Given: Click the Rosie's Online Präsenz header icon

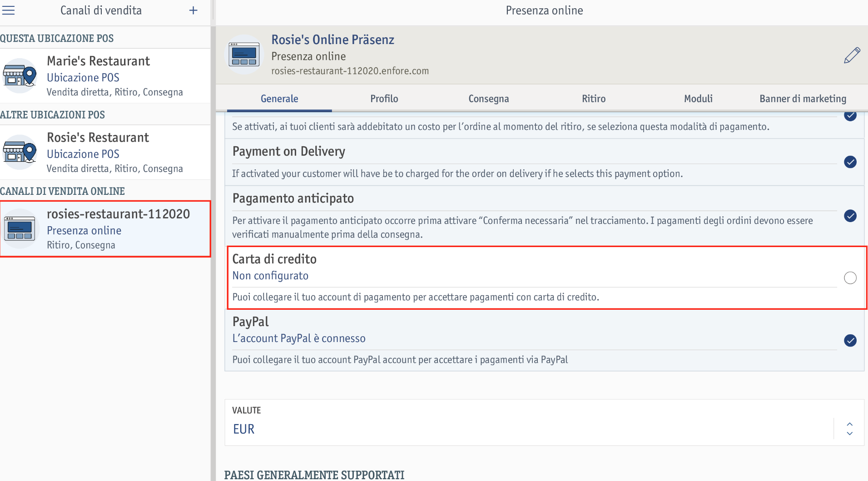Looking at the screenshot, I should coord(244,55).
